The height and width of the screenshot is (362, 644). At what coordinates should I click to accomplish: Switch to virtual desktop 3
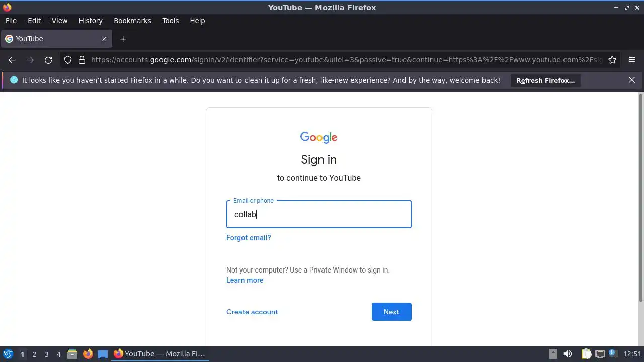pos(46,354)
